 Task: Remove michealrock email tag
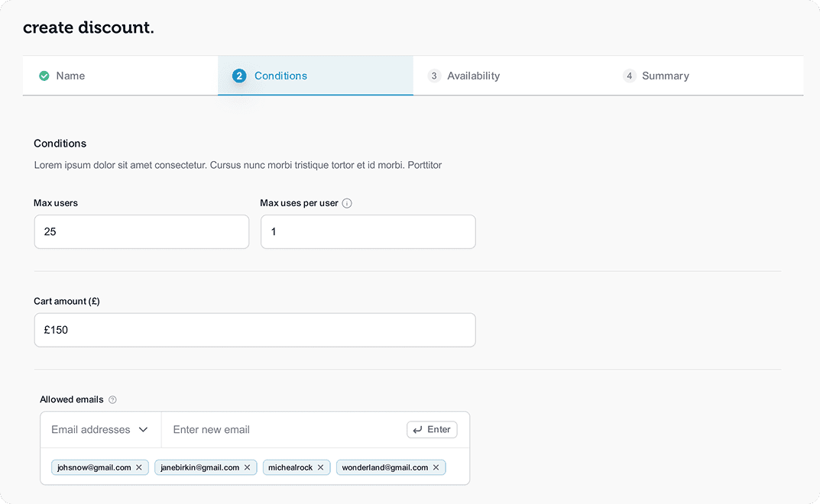pos(321,467)
